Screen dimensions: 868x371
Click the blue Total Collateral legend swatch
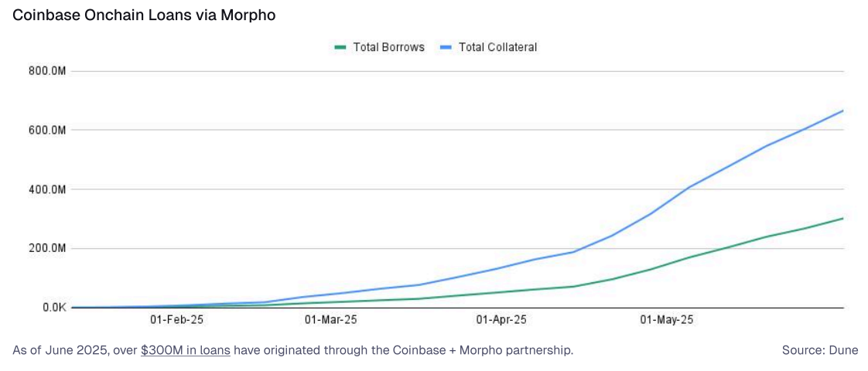pos(446,48)
